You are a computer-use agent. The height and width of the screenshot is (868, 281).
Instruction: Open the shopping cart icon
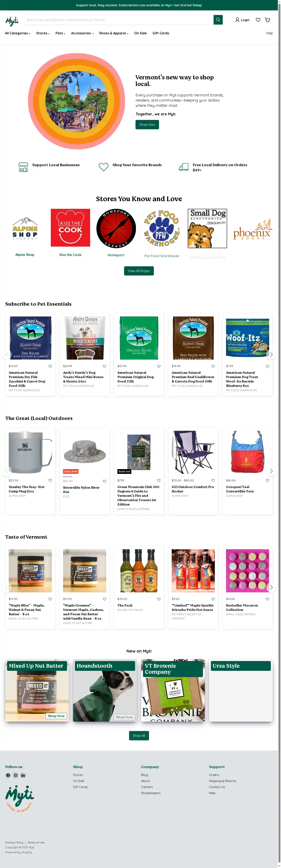click(x=267, y=20)
